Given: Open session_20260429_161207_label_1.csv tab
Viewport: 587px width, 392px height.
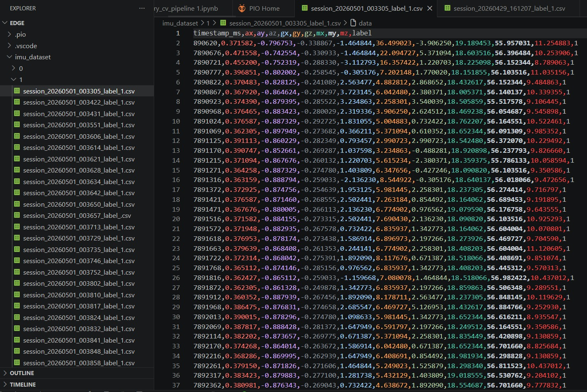Looking at the screenshot, I should pos(509,8).
